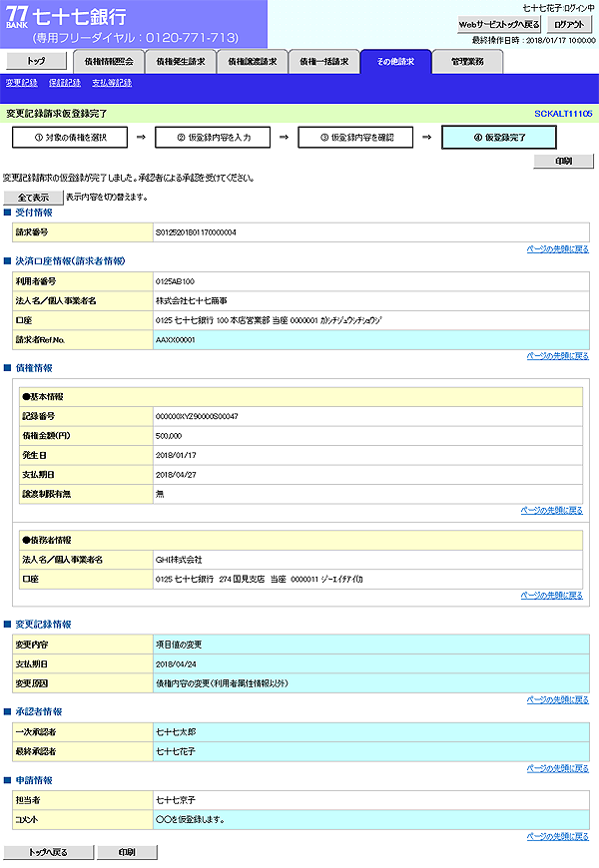Select 基本情報 支払期日 value 2018/04/27
Image resolution: width=599 pixels, height=868 pixels.
pyautogui.click(x=177, y=475)
